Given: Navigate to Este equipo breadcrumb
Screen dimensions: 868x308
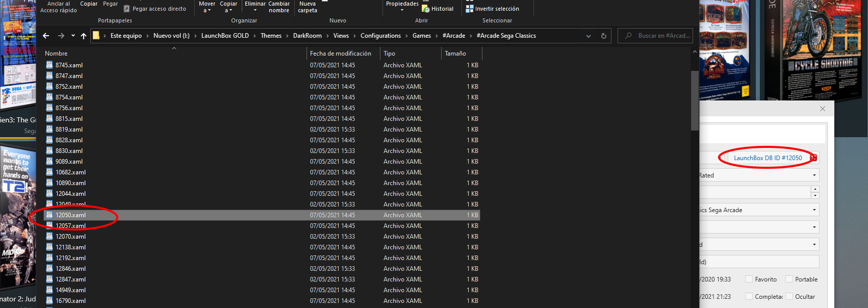Looking at the screenshot, I should [126, 36].
